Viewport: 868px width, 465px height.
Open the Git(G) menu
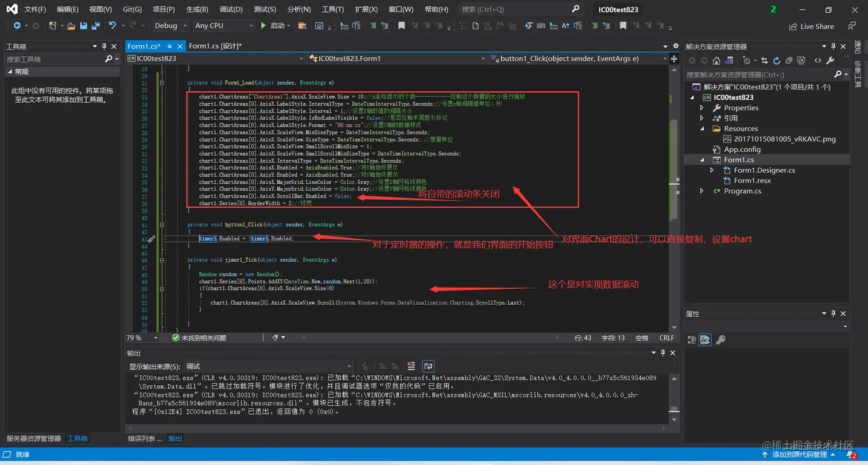(x=132, y=10)
